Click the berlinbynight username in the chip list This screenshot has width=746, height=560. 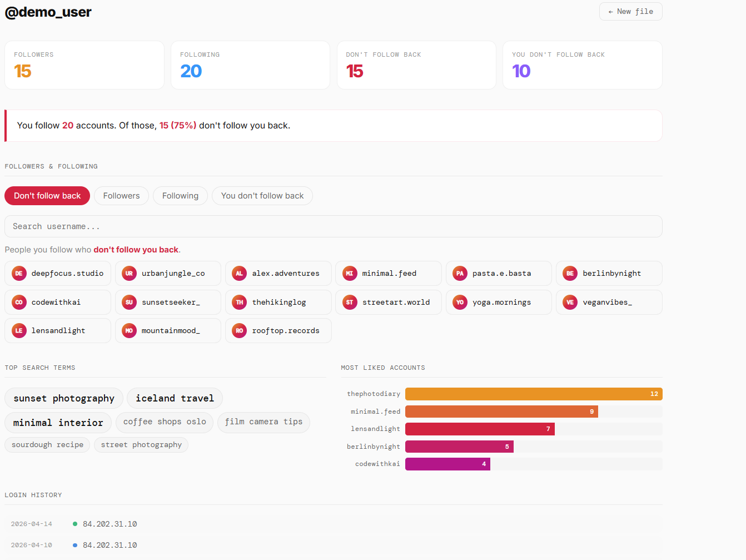[x=611, y=273]
